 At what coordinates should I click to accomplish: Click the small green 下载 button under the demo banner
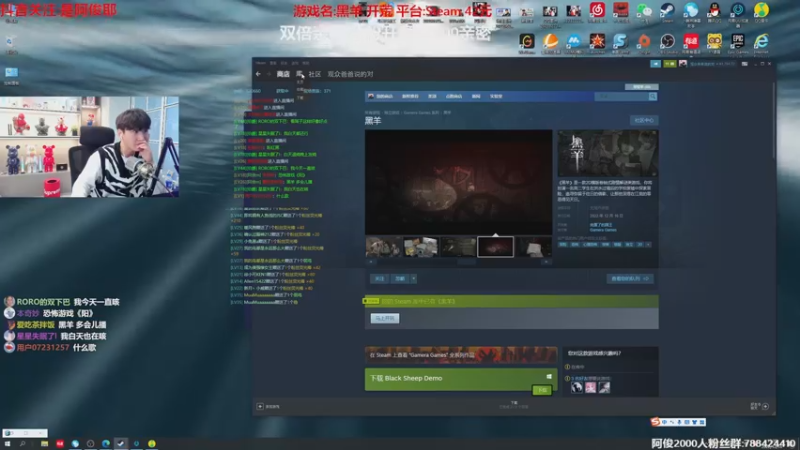(542, 390)
